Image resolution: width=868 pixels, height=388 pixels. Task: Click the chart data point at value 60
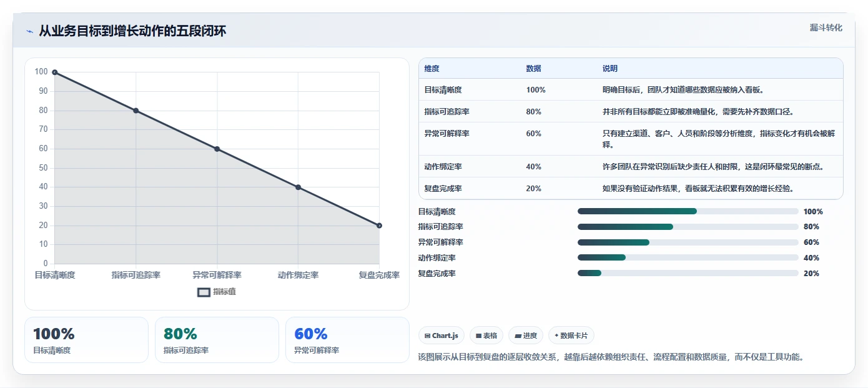point(217,149)
